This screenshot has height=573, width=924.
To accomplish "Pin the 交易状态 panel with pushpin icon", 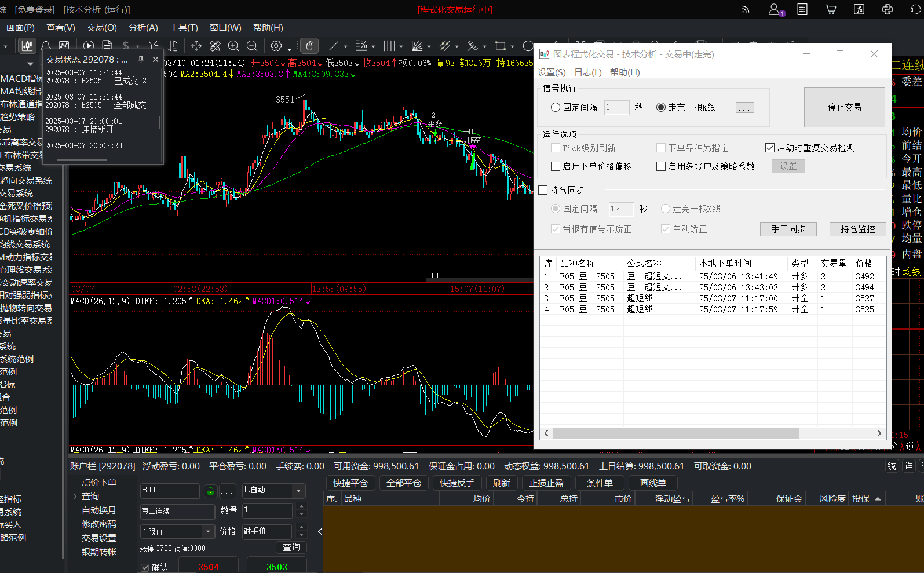I will [141, 59].
